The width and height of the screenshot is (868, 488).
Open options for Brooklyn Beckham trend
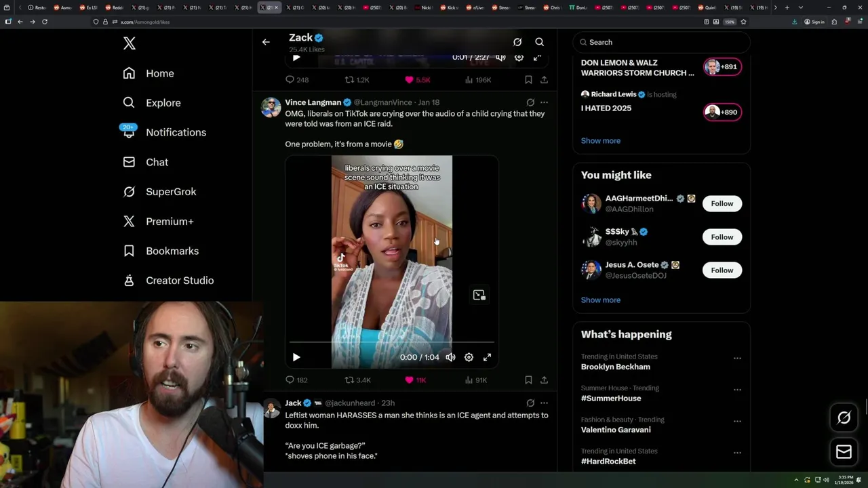pyautogui.click(x=737, y=358)
